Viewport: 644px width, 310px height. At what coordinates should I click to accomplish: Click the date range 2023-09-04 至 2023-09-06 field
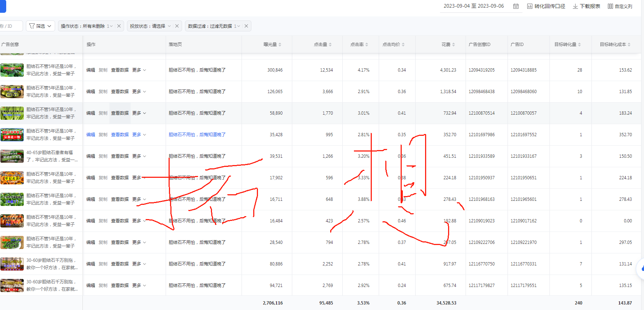474,6
